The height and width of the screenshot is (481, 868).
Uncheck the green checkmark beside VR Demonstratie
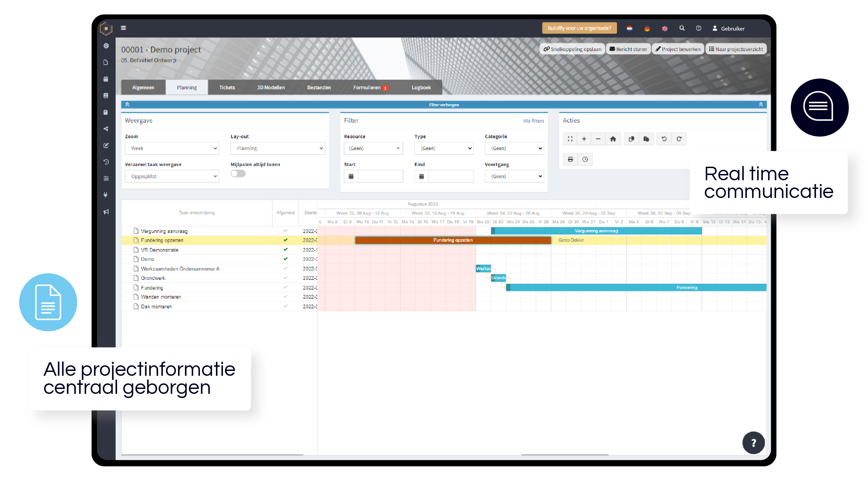point(285,249)
